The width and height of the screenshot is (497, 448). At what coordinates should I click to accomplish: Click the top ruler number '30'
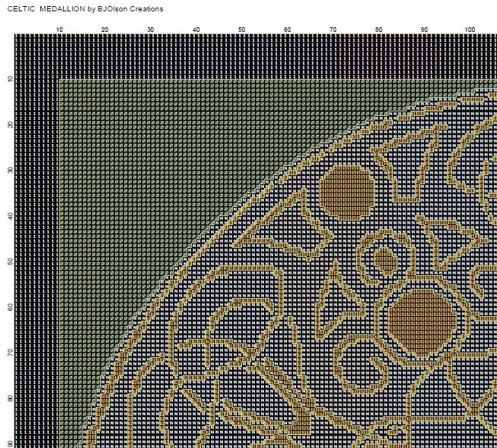pyautogui.click(x=150, y=30)
